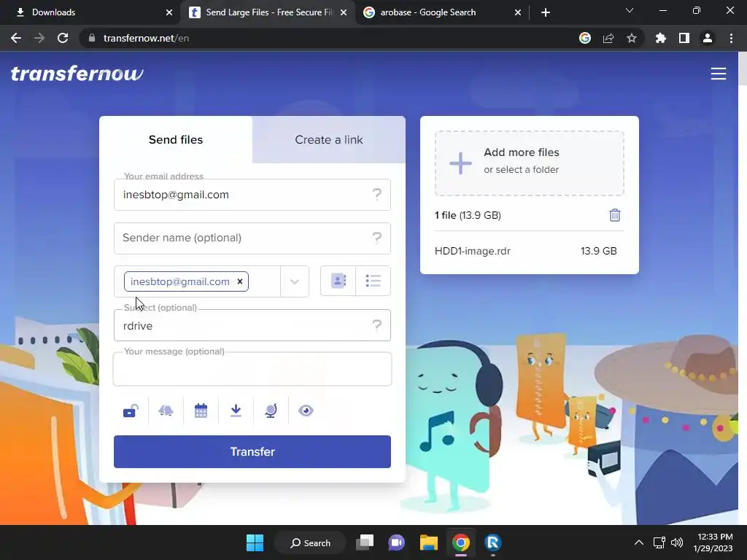Share this page icon
This screenshot has width=747, height=560.
pyautogui.click(x=608, y=38)
